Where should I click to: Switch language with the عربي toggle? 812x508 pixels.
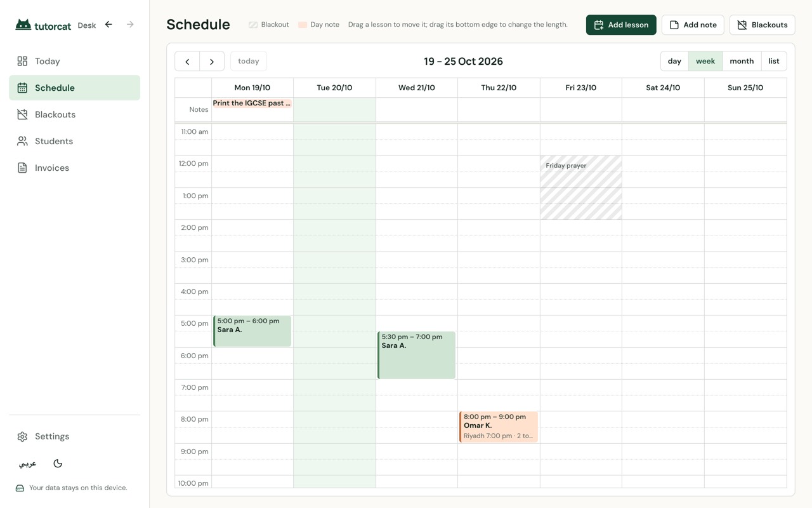click(x=27, y=464)
